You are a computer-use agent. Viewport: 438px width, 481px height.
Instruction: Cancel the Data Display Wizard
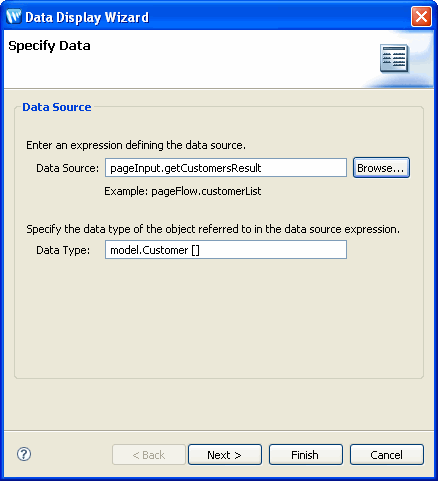[x=387, y=455]
